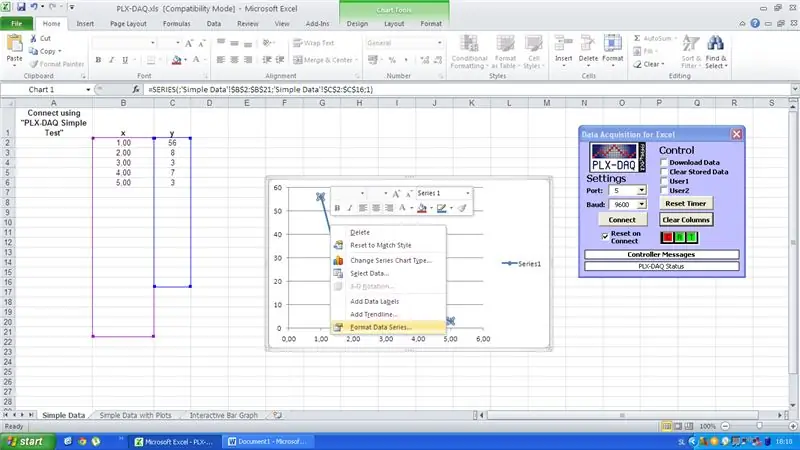Click the Paste icon in Clipboard group

click(x=14, y=44)
